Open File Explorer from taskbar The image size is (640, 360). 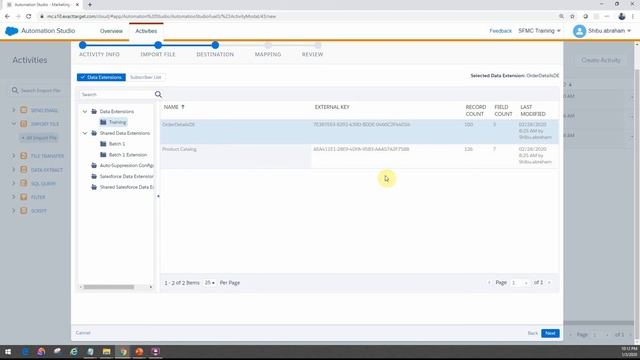pyautogui.click(x=107, y=352)
